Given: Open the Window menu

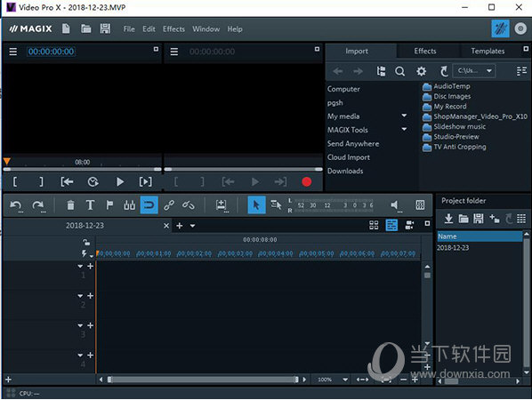Looking at the screenshot, I should pyautogui.click(x=206, y=29).
